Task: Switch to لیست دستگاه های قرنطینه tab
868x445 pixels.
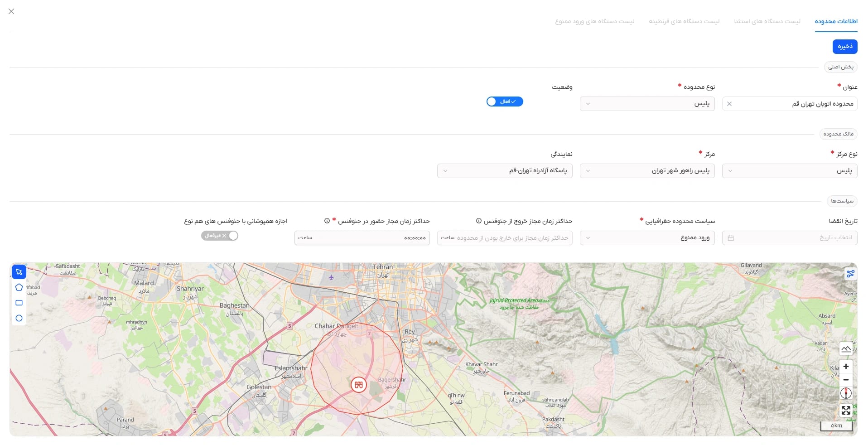Action: (x=684, y=21)
